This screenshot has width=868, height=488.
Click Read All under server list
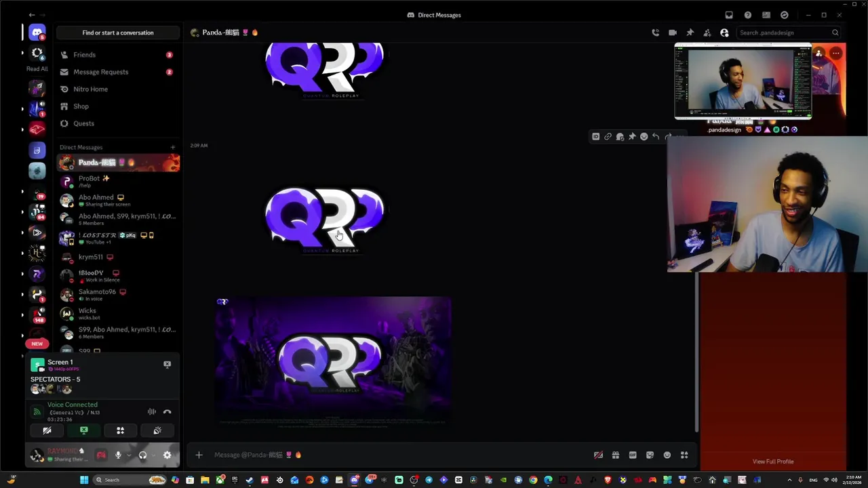point(37,68)
